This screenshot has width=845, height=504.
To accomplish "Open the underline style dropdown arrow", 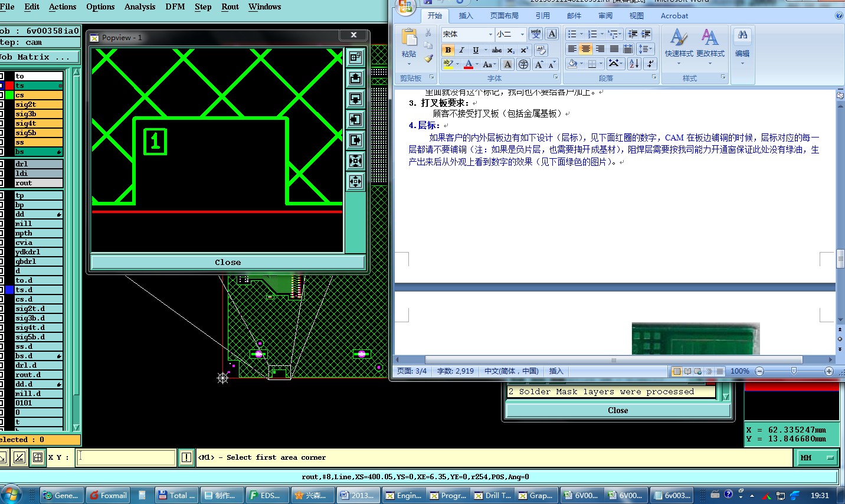I will (486, 50).
